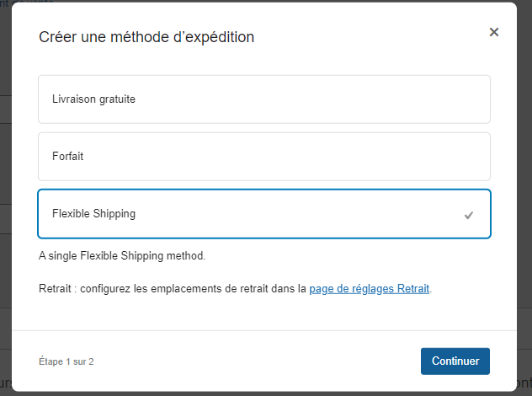Open the page de réglages Retrait link
This screenshot has height=396, width=532.
coord(370,289)
